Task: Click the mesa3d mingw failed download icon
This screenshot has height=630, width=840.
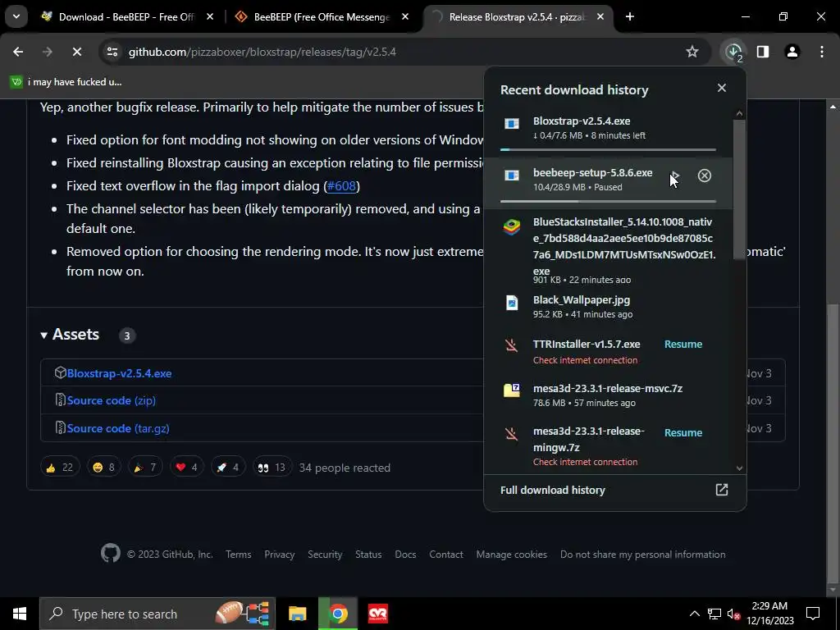Action: (512, 433)
